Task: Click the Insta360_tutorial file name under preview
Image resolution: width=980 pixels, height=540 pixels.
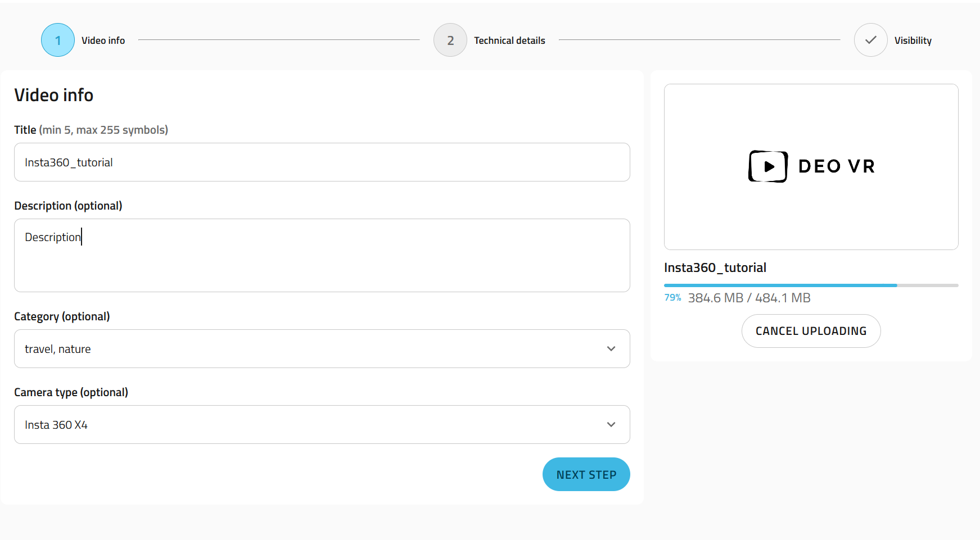Action: point(715,267)
